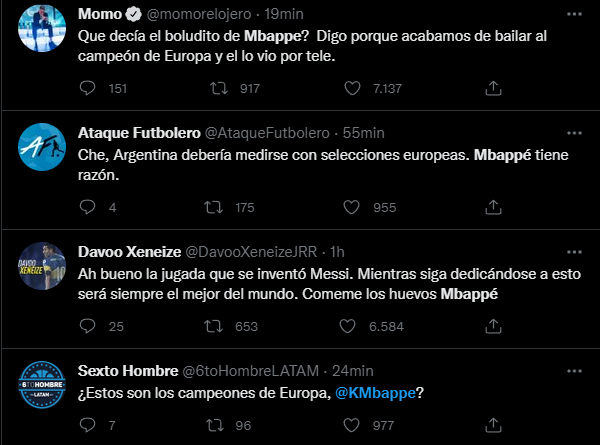This screenshot has width=600, height=445.
Task: Open more options on Sexto Hombre's tweet
Action: point(571,371)
